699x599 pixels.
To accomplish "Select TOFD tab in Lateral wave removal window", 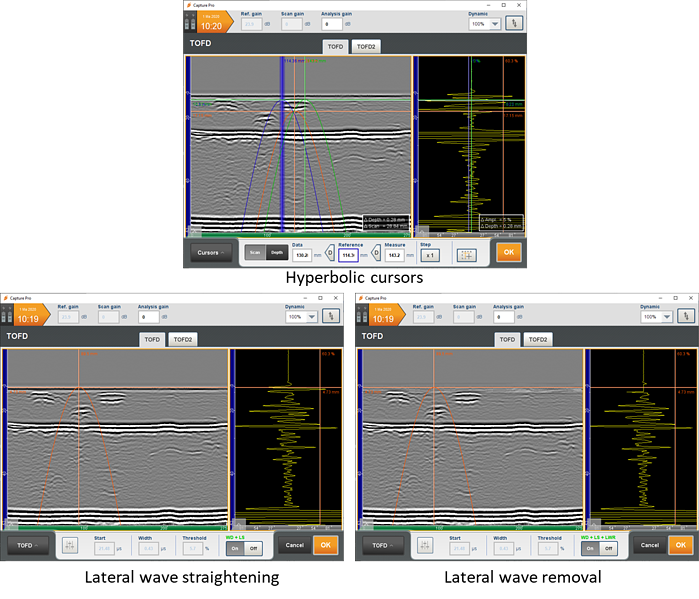I will (x=507, y=339).
